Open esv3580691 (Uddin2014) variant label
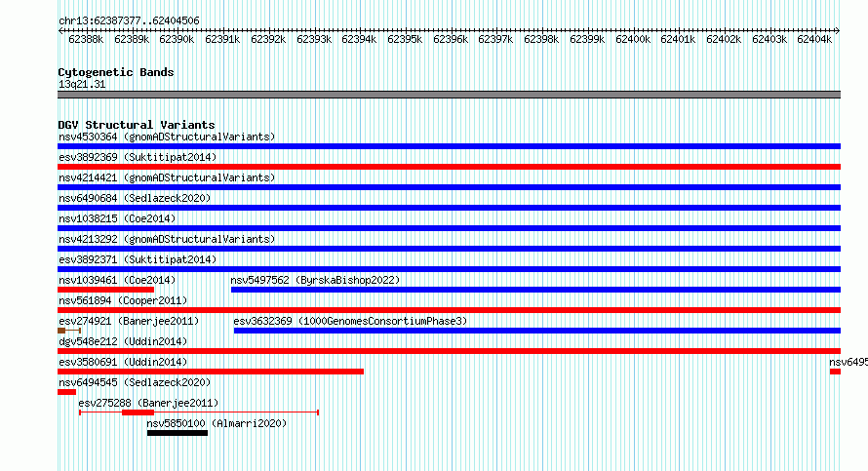Viewport: 868px width, 471px height. pyautogui.click(x=123, y=362)
